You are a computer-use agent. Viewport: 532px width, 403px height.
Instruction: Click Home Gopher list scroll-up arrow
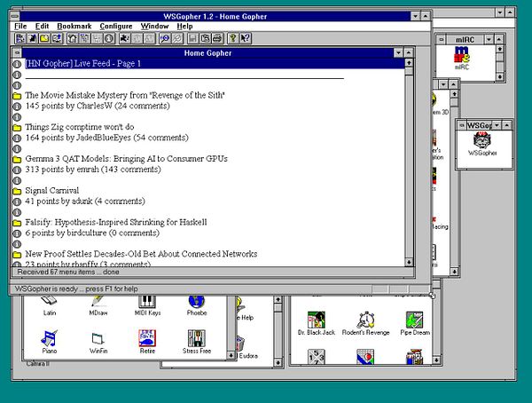coord(409,63)
